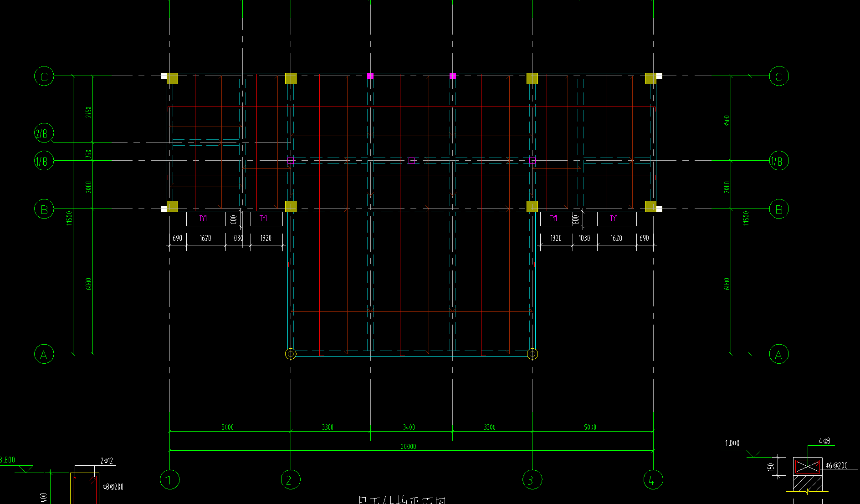Select the left-side 1/B axis bubble
860x504 pixels.
[44, 161]
